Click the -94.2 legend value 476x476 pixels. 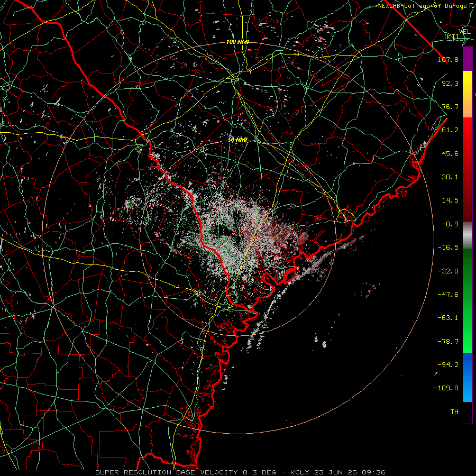(448, 365)
